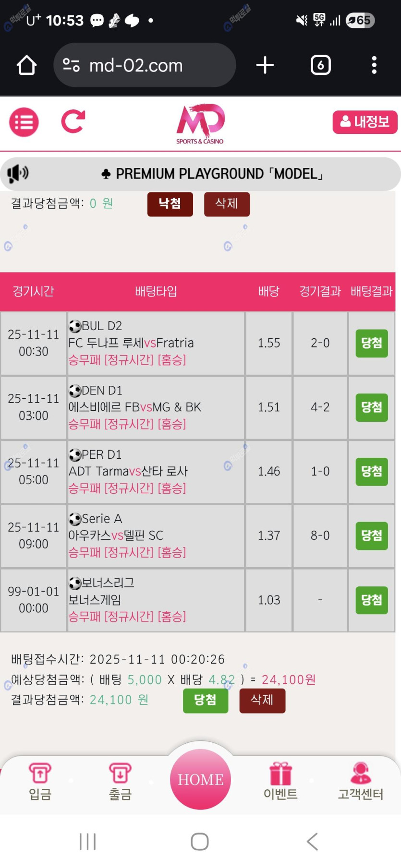This screenshot has width=401, height=868.
Task: Delete the 24,100원 winning bet slip
Action: pos(262,700)
